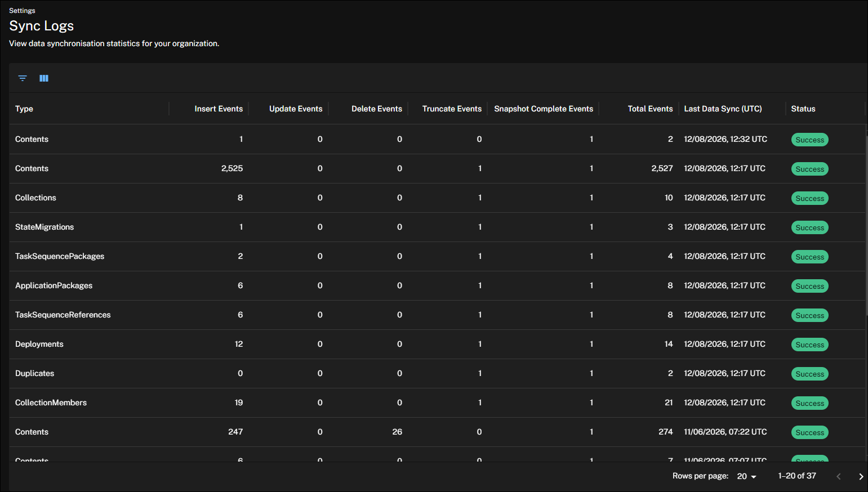Click the Sync Logs page heading
This screenshot has height=492, width=868.
click(42, 26)
